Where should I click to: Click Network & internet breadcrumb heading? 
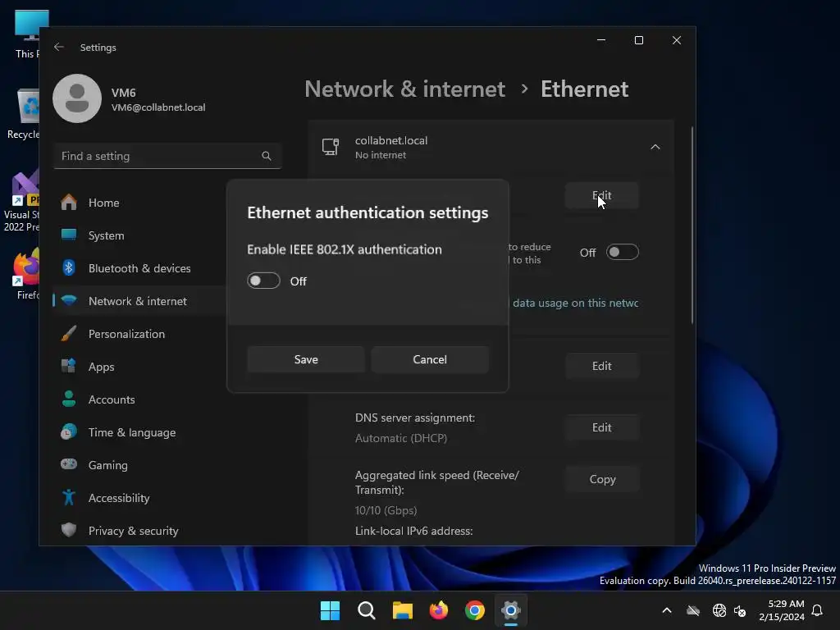(404, 89)
